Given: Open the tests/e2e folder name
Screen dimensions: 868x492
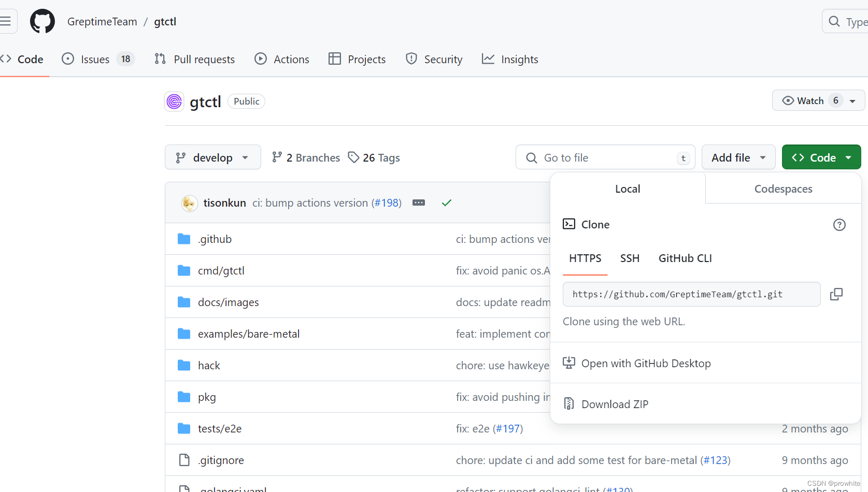Looking at the screenshot, I should click(220, 429).
